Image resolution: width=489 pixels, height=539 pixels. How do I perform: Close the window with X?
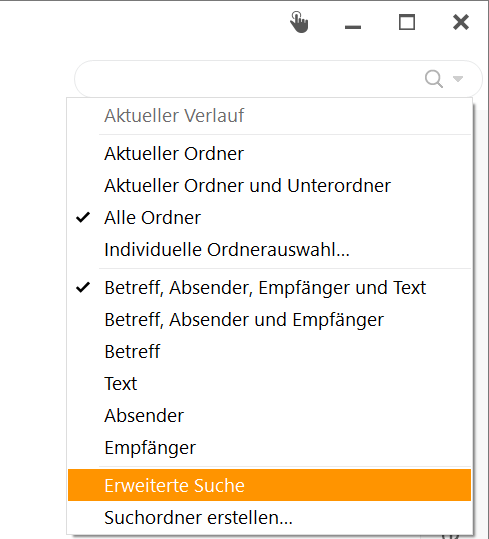461,22
